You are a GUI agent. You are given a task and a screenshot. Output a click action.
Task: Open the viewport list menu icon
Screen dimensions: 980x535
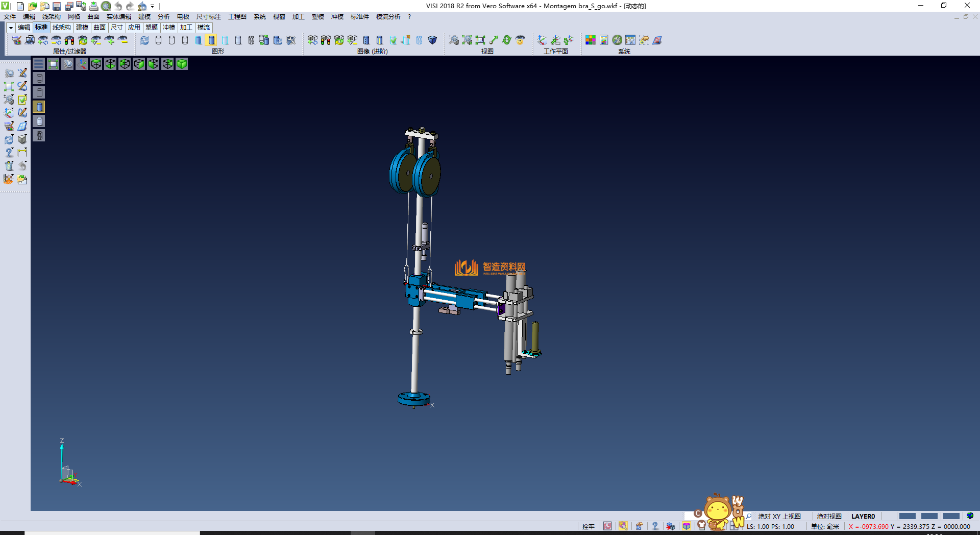pos(39,64)
